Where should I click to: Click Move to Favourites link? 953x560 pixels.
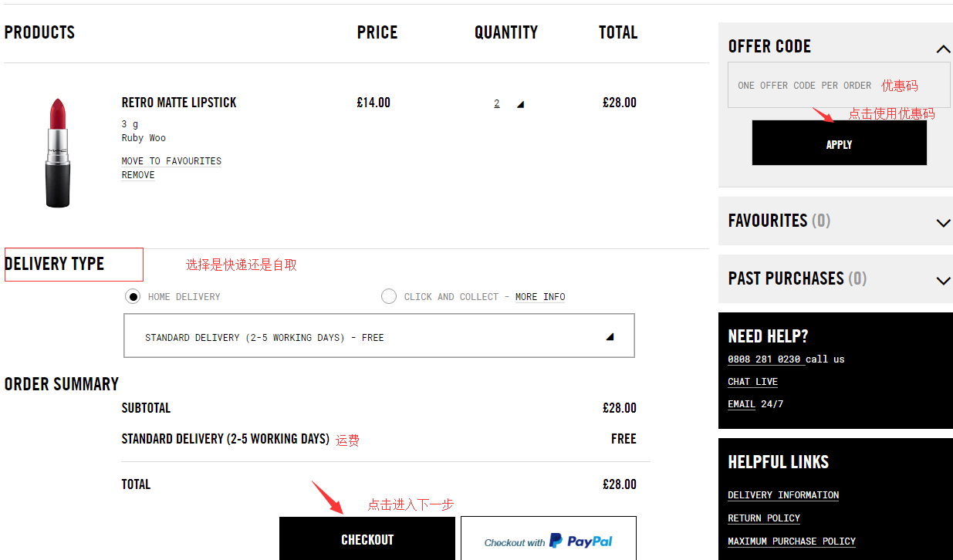171,161
